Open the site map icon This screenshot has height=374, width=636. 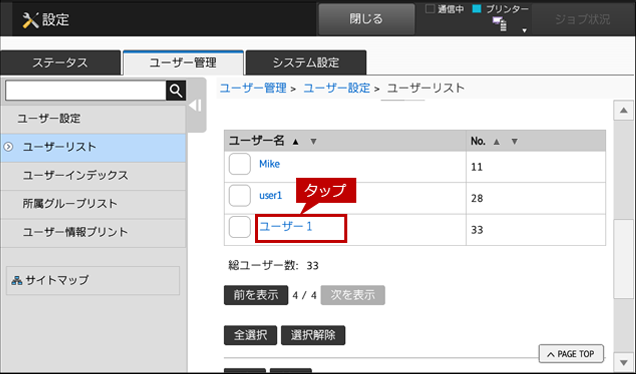point(17,280)
